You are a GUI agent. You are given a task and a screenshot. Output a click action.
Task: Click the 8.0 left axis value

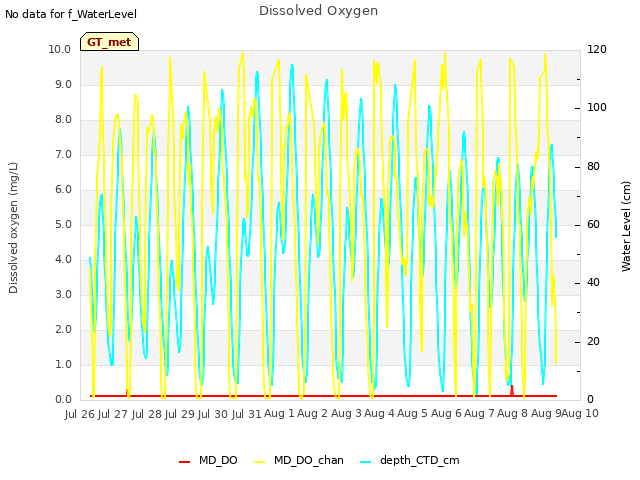point(63,120)
